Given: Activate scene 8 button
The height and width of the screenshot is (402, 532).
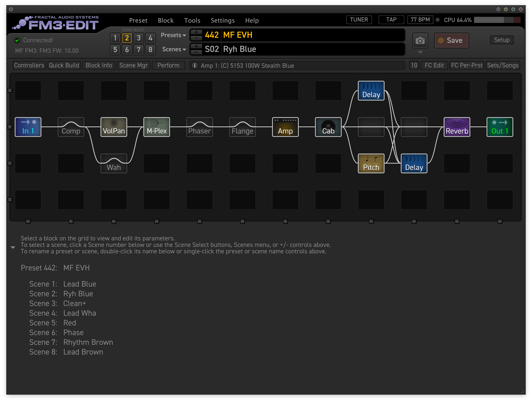Looking at the screenshot, I should [150, 50].
